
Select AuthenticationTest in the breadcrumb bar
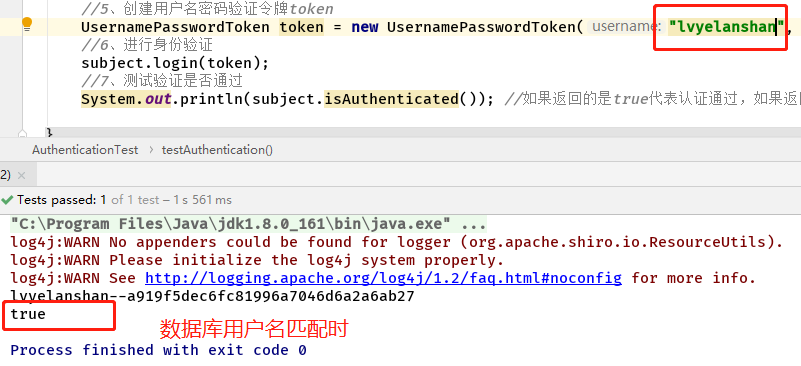85,150
